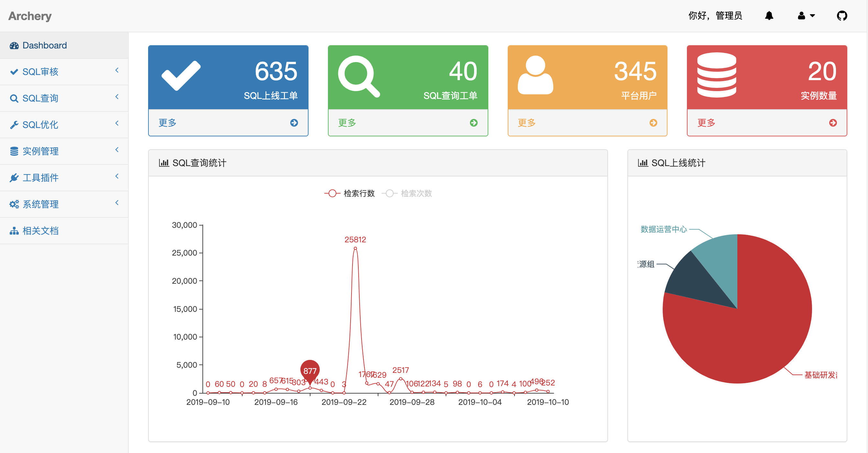This screenshot has width=868, height=453.
Task: Click the bar chart icon beside SQL查询统计
Action: (164, 163)
